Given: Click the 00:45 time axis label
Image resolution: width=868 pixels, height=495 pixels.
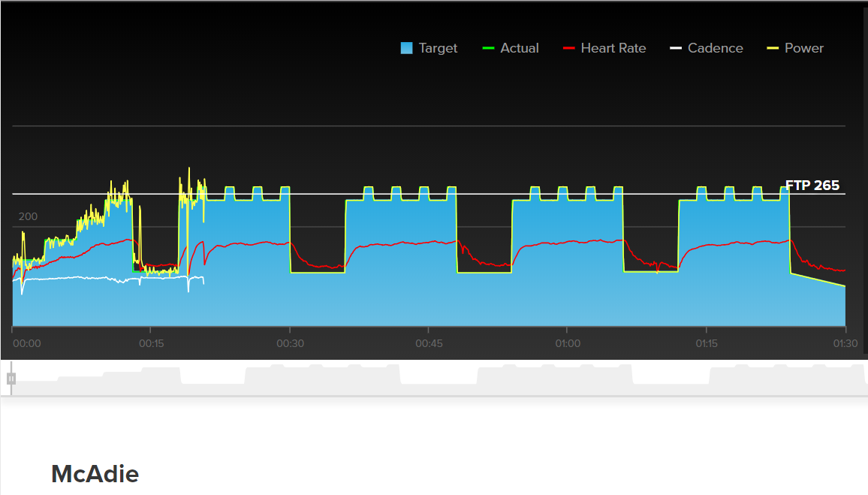Looking at the screenshot, I should [x=429, y=343].
